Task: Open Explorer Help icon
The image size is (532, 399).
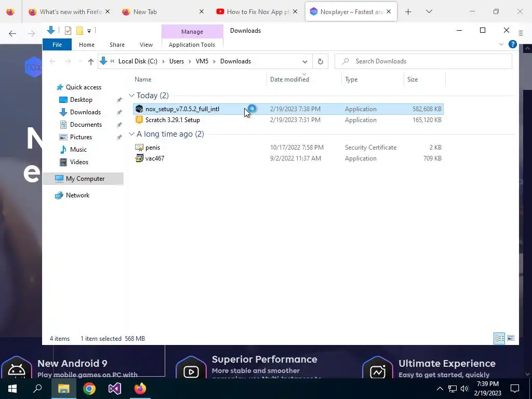Action: pos(512,44)
